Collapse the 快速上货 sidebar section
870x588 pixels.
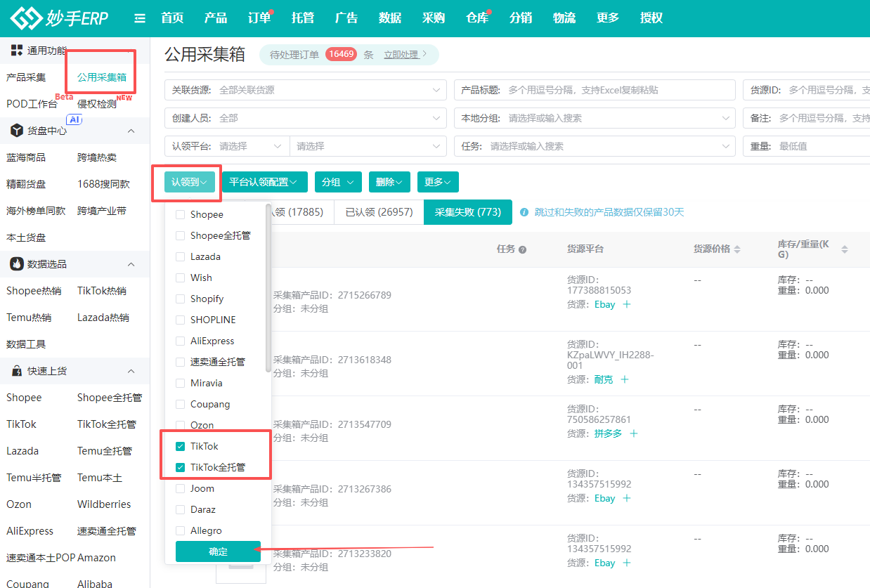[x=131, y=371]
